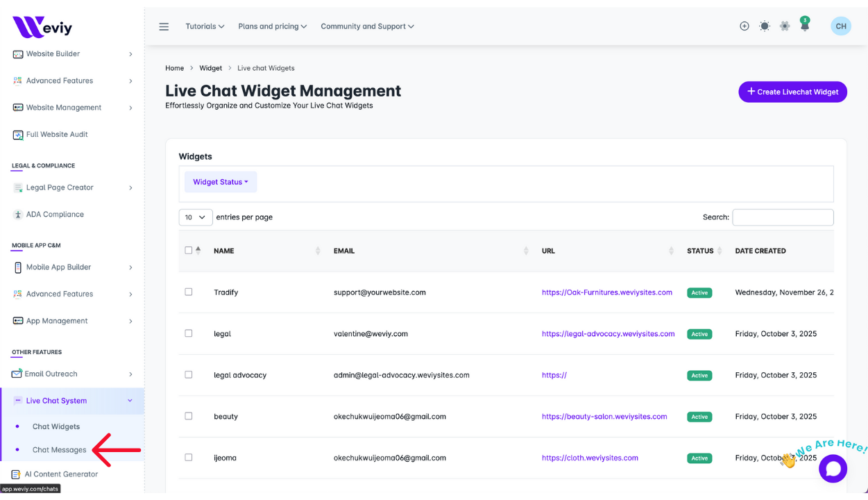Open the entries per page selector
Image resolution: width=868 pixels, height=500 pixels.
pos(196,217)
